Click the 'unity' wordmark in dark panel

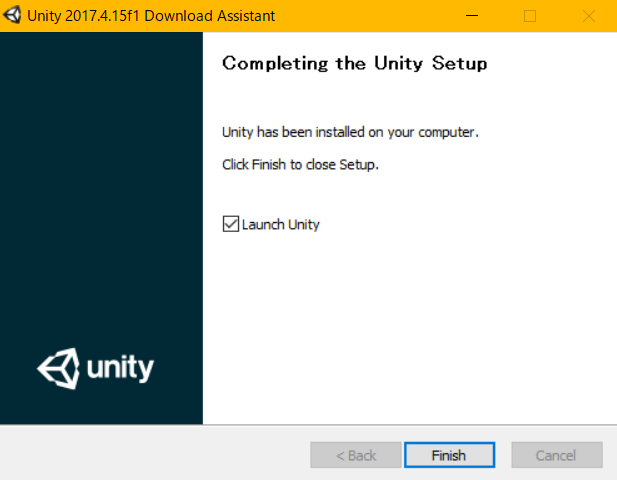(120, 368)
